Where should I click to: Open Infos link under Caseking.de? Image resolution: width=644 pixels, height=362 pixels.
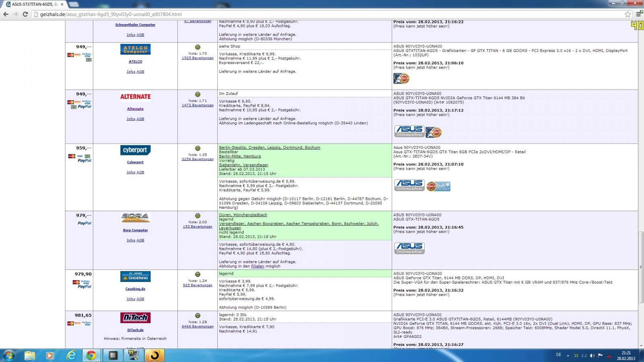(x=131, y=299)
